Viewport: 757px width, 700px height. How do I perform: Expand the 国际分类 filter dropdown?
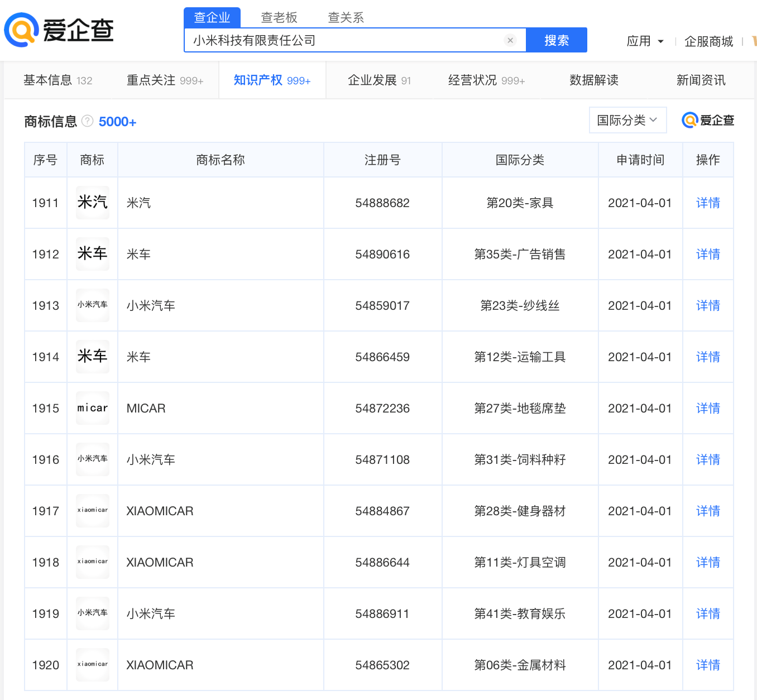tap(628, 120)
